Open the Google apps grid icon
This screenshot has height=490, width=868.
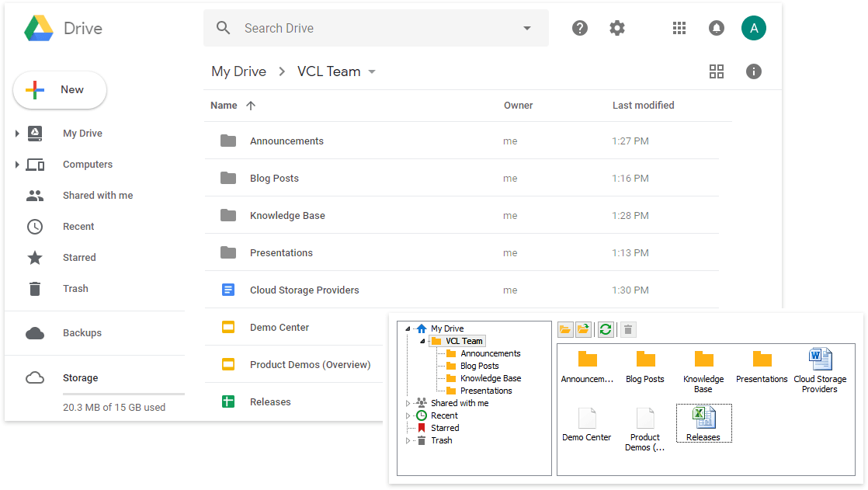[x=679, y=29]
